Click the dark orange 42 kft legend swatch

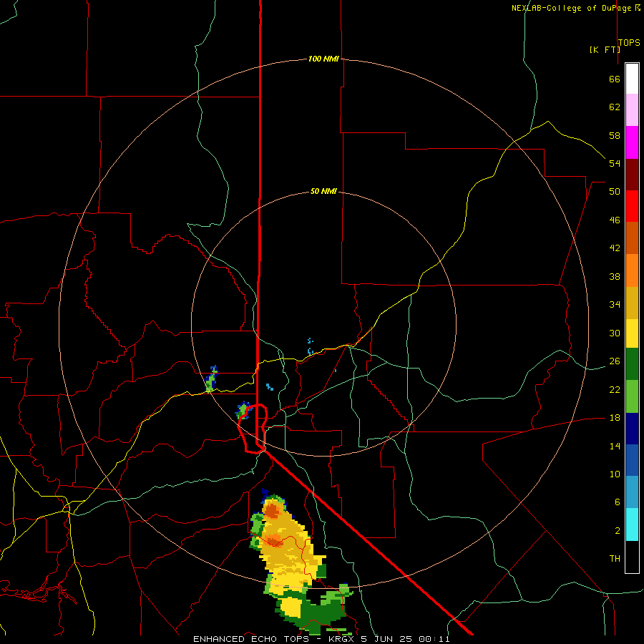pos(632,238)
